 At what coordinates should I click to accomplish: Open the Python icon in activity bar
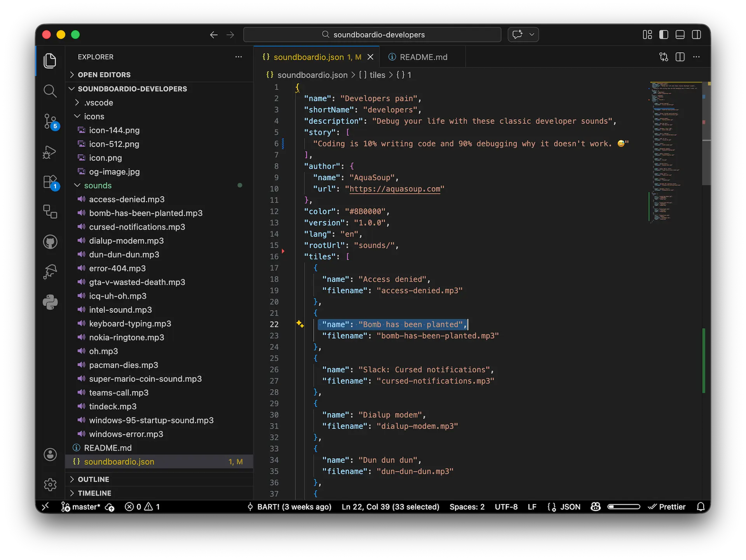coord(50,302)
